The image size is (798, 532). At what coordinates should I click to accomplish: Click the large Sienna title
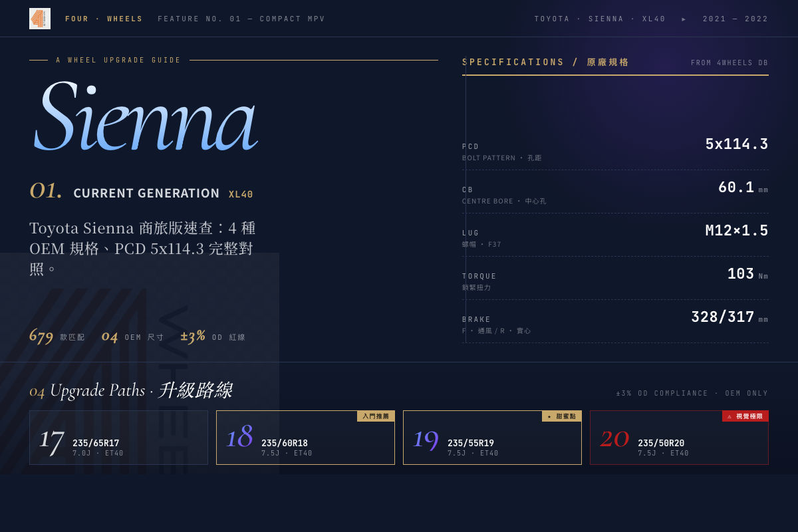pos(145,116)
